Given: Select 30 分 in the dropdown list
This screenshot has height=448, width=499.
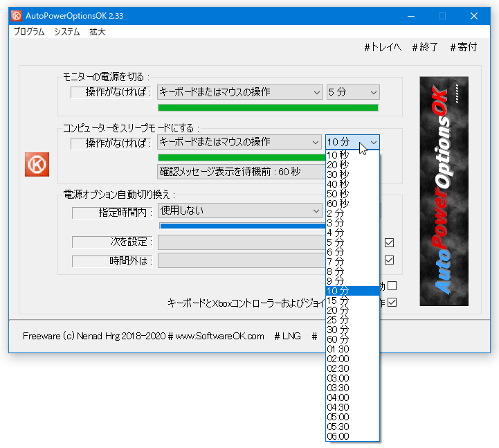Looking at the screenshot, I should click(x=352, y=330).
